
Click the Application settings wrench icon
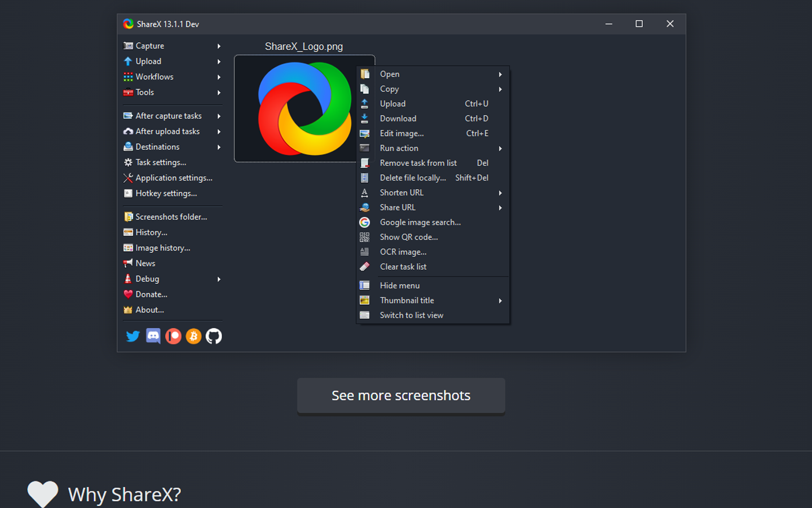(128, 178)
